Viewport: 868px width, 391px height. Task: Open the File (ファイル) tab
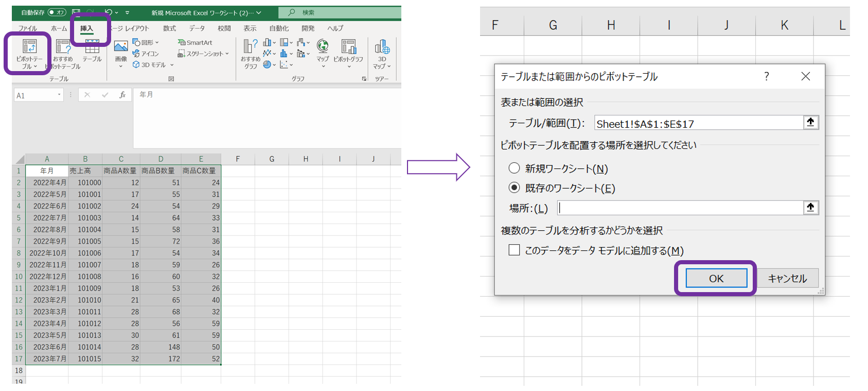(28, 28)
